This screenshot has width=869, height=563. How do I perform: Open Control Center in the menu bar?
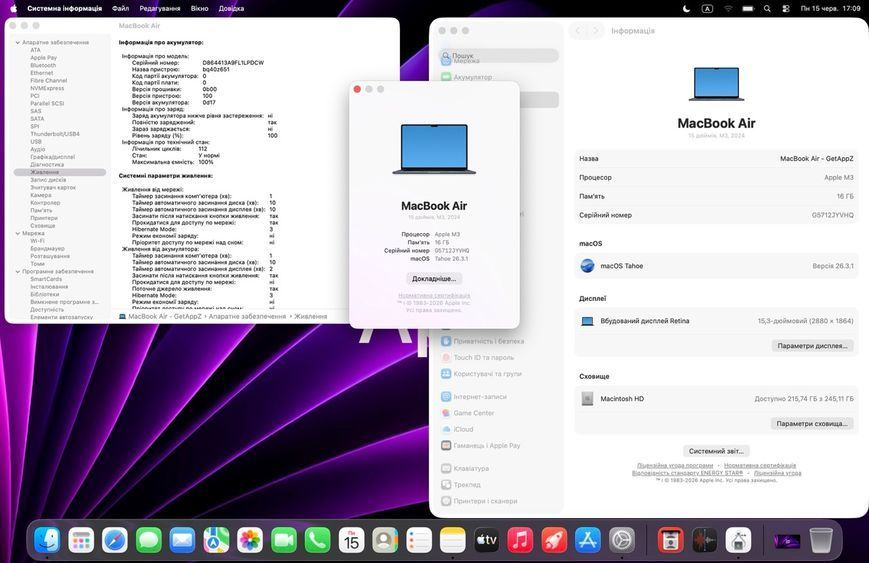[x=786, y=8]
